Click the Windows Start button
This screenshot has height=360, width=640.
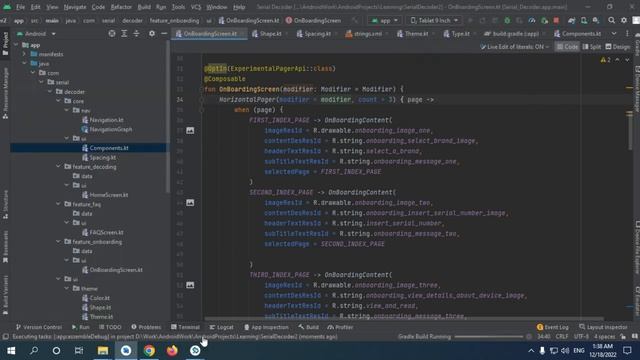click(11, 351)
